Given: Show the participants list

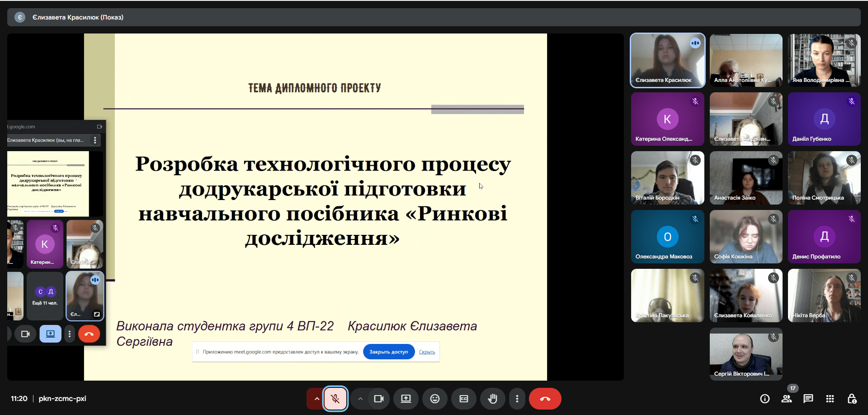Looking at the screenshot, I should (x=787, y=399).
